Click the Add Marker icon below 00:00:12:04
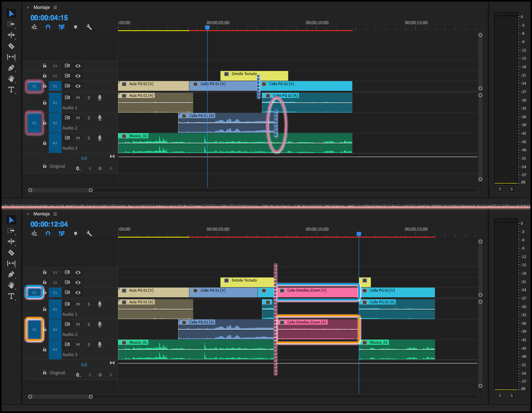 click(x=75, y=234)
